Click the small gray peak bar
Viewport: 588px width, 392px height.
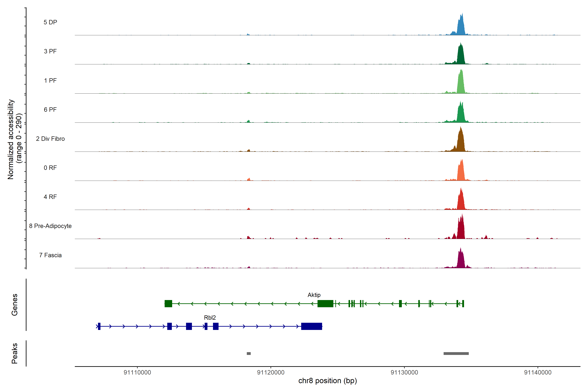[248, 353]
